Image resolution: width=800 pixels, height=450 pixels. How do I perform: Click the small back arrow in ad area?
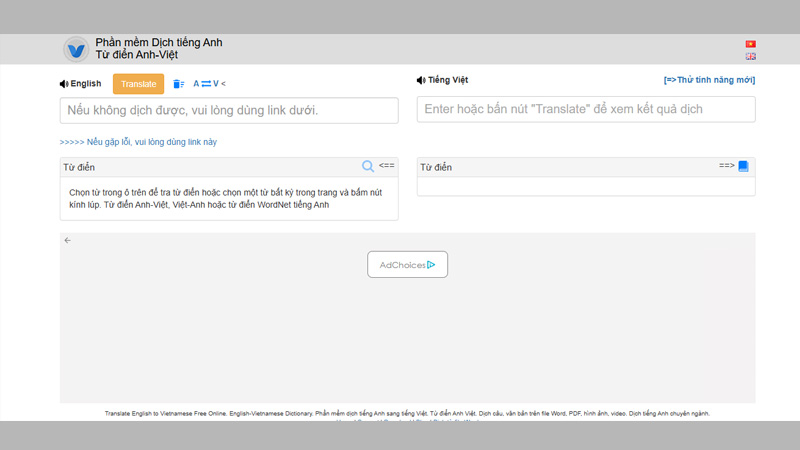68,240
